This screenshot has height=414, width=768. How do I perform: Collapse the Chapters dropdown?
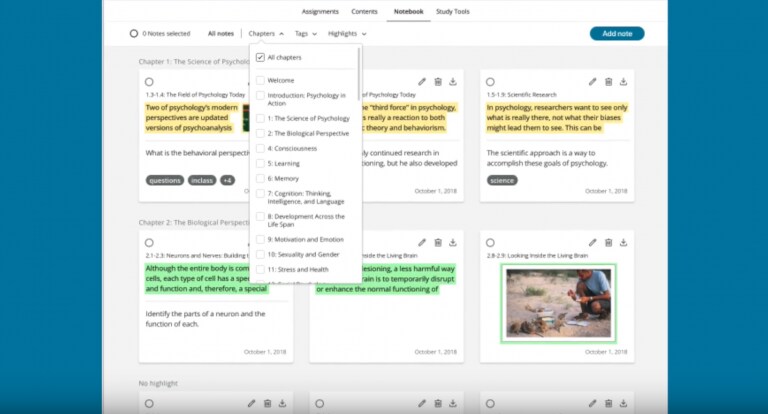click(265, 33)
